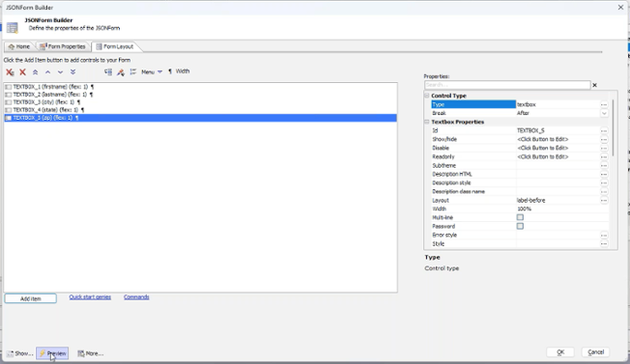The height and width of the screenshot is (364, 630).
Task: Clear the Properties search with the X
Action: tap(594, 85)
